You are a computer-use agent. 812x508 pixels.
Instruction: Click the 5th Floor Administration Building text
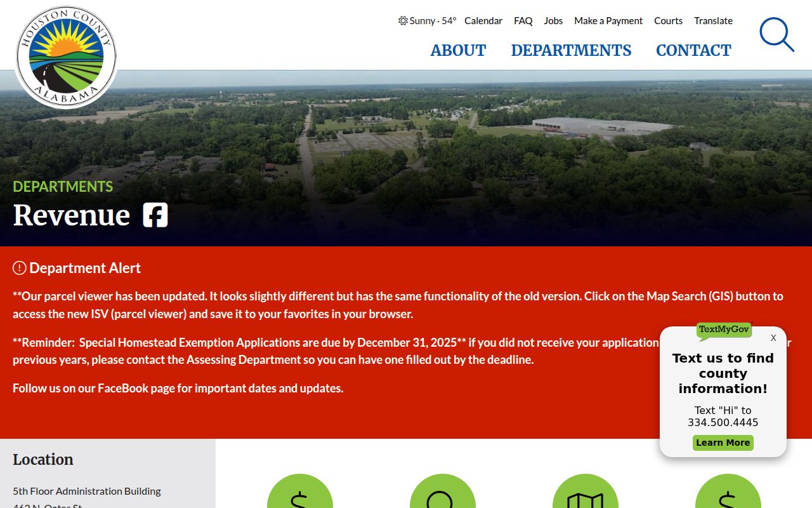click(x=87, y=491)
